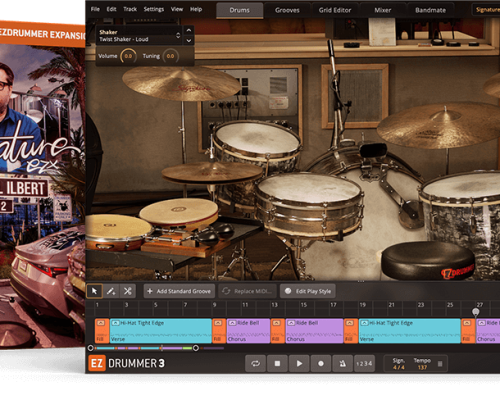Click the right bongo drum

point(179,213)
